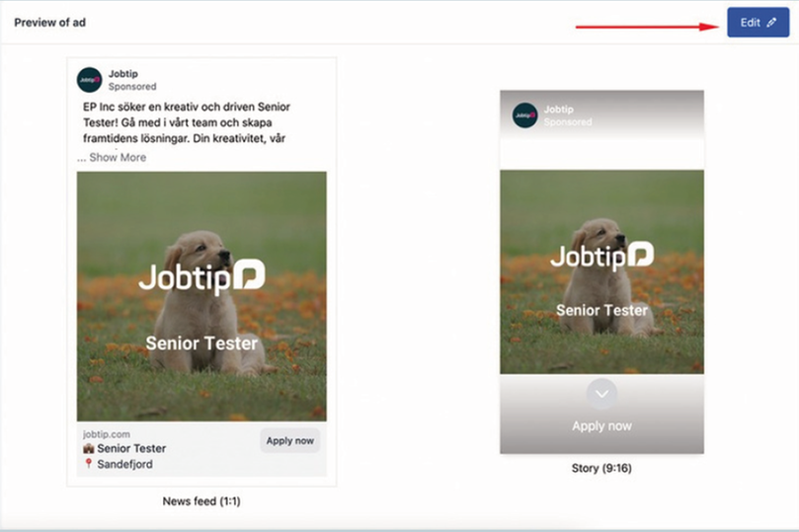Screen dimensions: 799x532
Task: Click the 'Preview of ad' heading
Action: coord(50,23)
